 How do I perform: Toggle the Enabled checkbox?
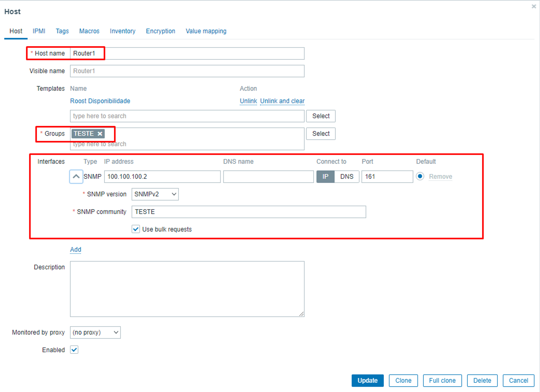pos(74,350)
